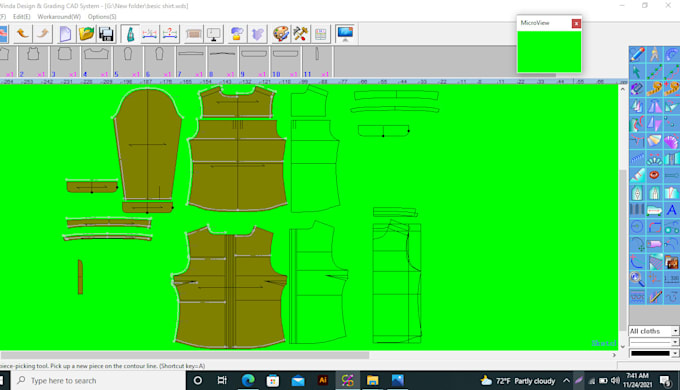Open File Explorer from the taskbar
This screenshot has height=390, width=680.
click(372, 380)
